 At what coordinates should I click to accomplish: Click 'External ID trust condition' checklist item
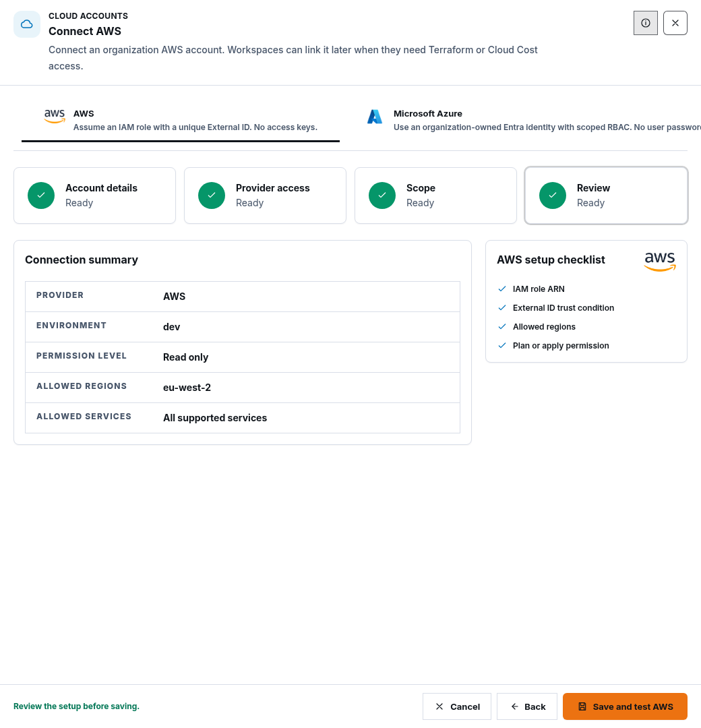[563, 308]
